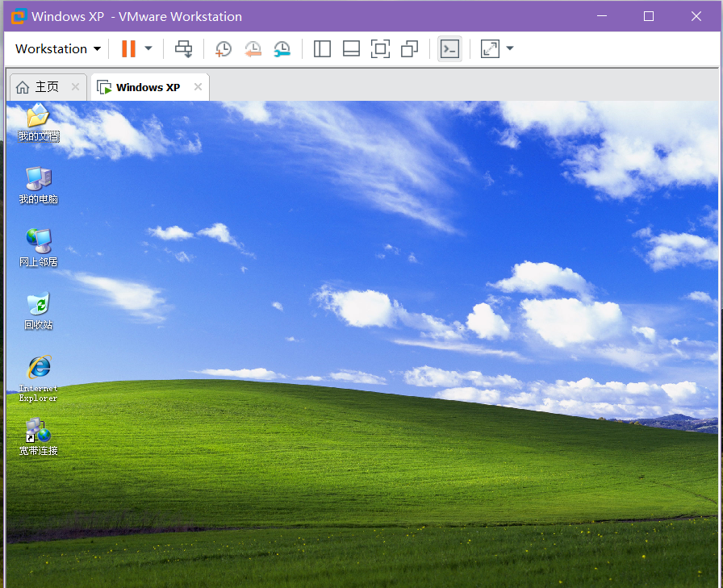Select the 回收站 recycle bin icon
Screen dimensions: 723x588
(x=38, y=311)
